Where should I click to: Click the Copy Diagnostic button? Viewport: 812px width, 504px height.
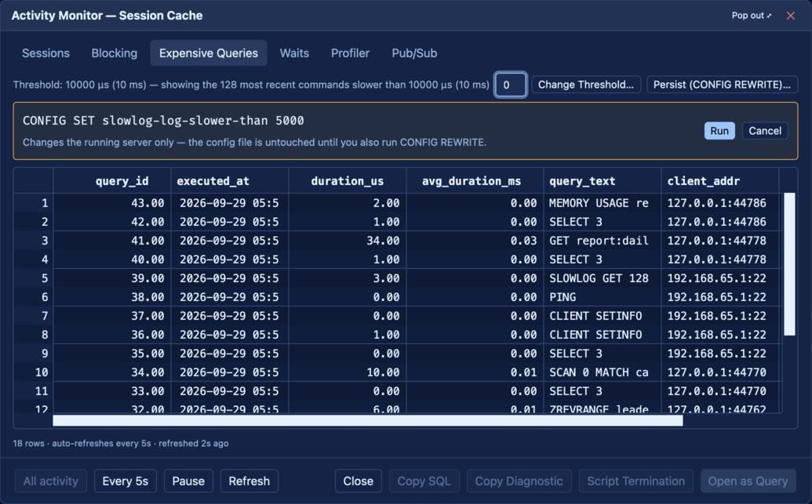pos(519,481)
